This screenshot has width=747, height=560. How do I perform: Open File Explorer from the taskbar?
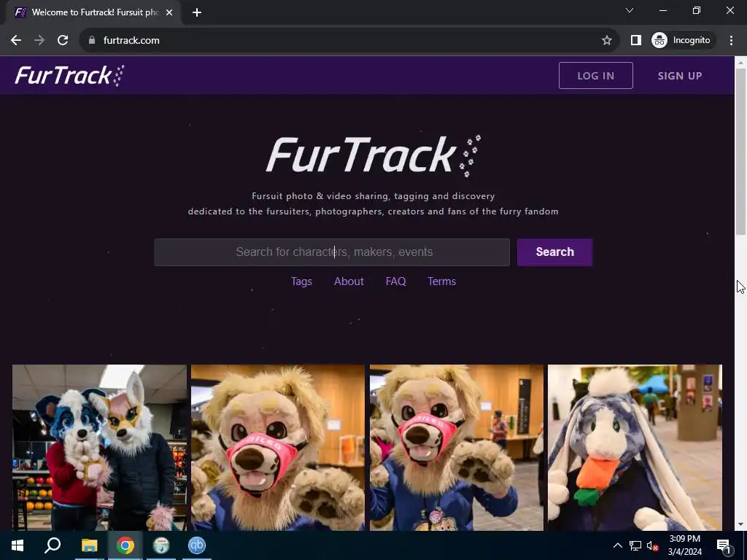coord(89,545)
